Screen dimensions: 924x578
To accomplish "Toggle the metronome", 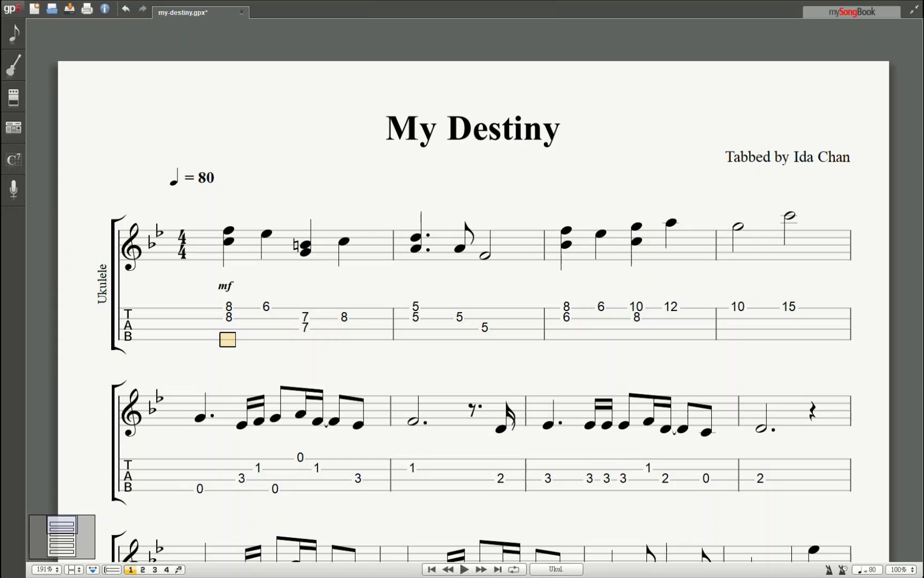I will coord(829,570).
